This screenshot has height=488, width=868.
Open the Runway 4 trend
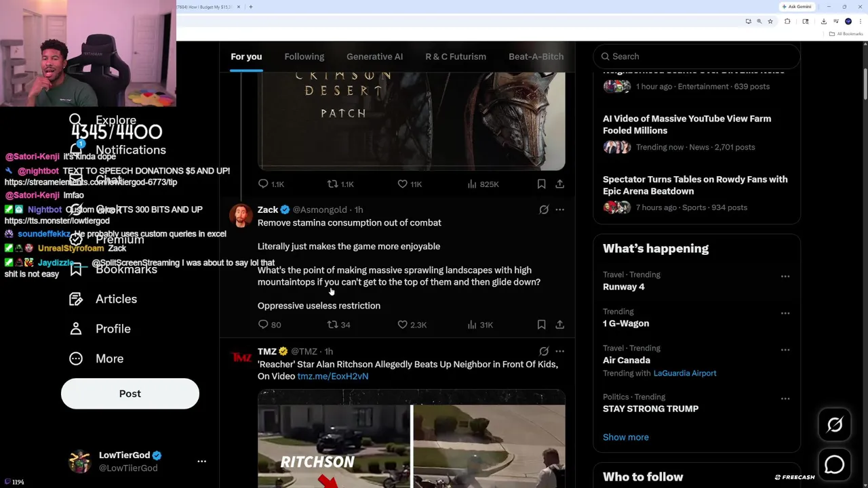624,287
